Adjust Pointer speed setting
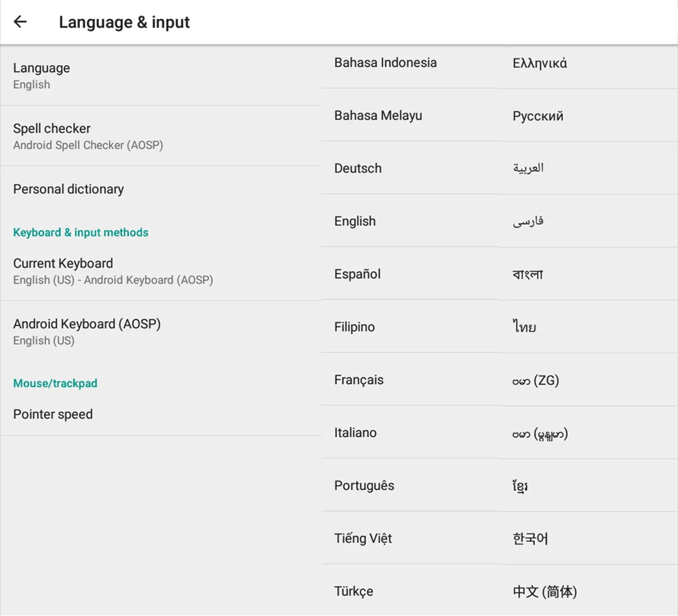This screenshot has height=616, width=678. pyautogui.click(x=53, y=414)
